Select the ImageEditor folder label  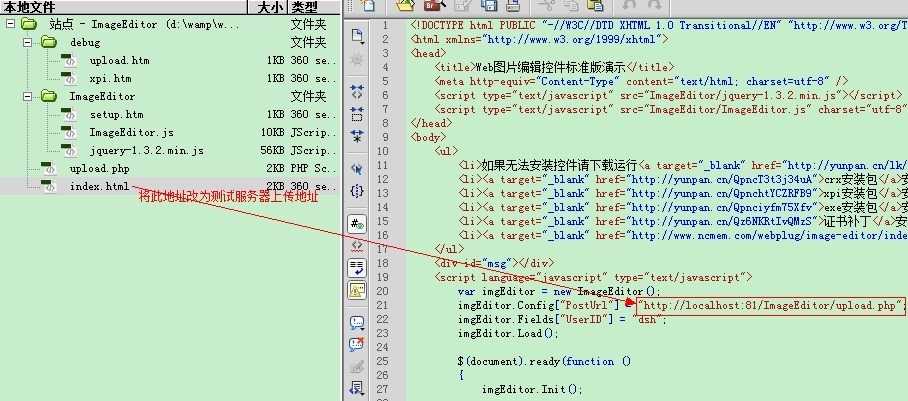coord(102,96)
